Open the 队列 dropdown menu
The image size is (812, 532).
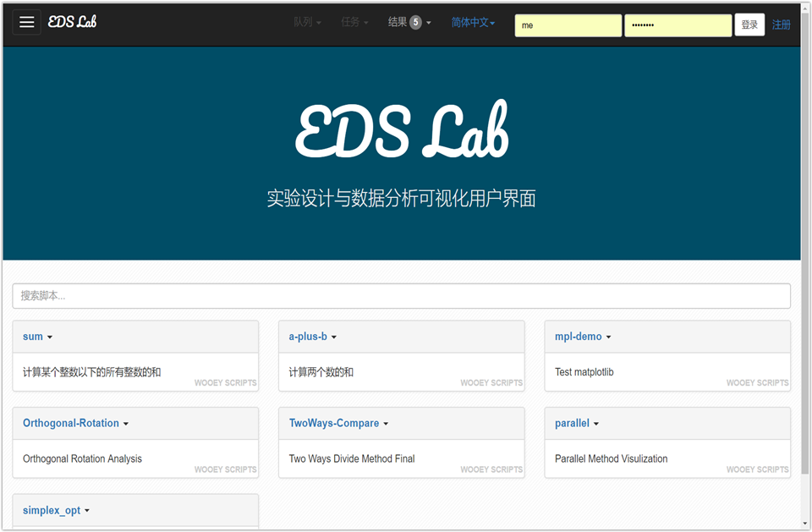307,22
